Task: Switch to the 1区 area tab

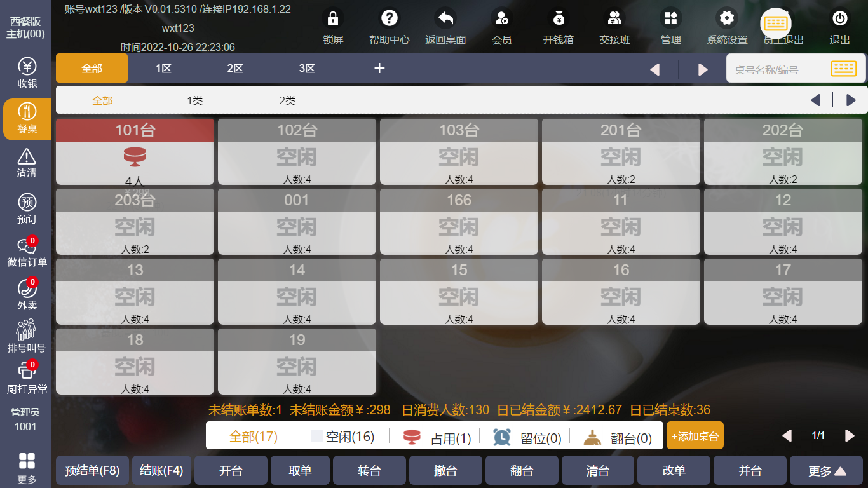Action: click(163, 68)
